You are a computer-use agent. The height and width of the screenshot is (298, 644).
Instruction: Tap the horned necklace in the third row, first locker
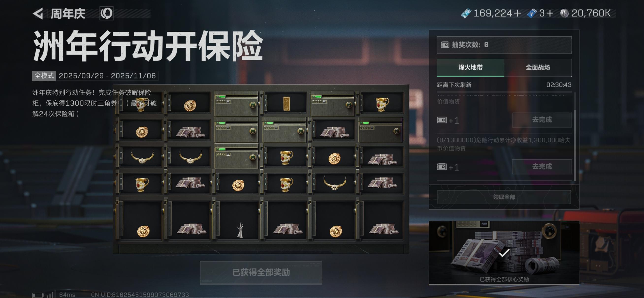pyautogui.click(x=142, y=157)
